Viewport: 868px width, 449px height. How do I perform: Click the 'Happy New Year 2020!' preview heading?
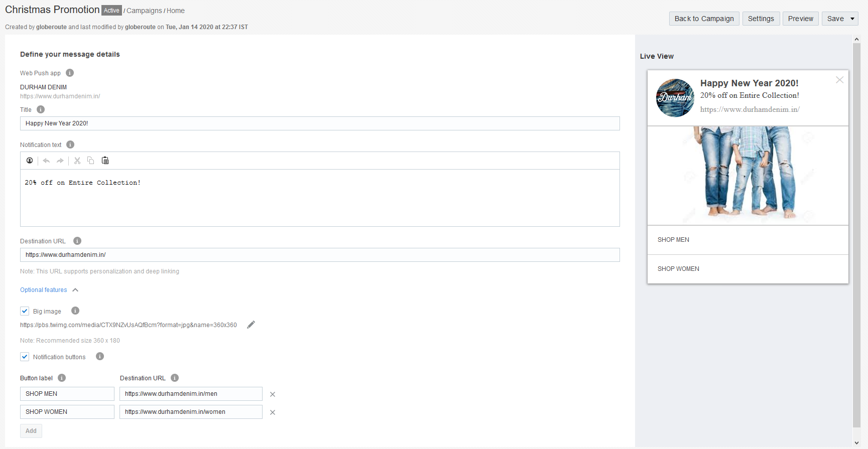point(749,83)
